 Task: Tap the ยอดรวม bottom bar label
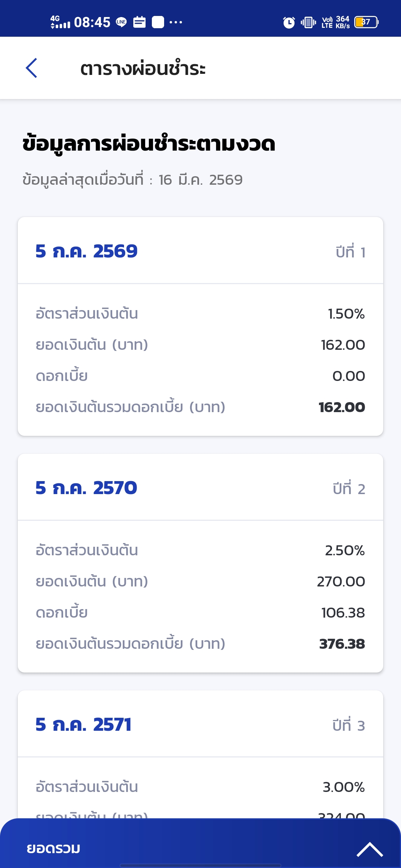coord(53,848)
